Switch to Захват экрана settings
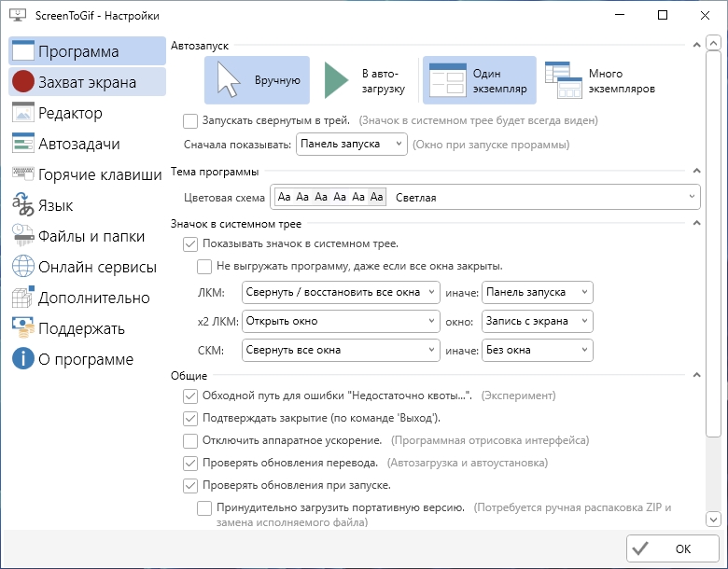 pos(87,82)
